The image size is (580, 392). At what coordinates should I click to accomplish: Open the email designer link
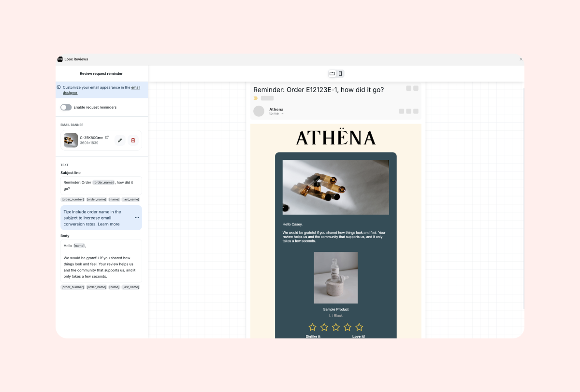pos(135,87)
